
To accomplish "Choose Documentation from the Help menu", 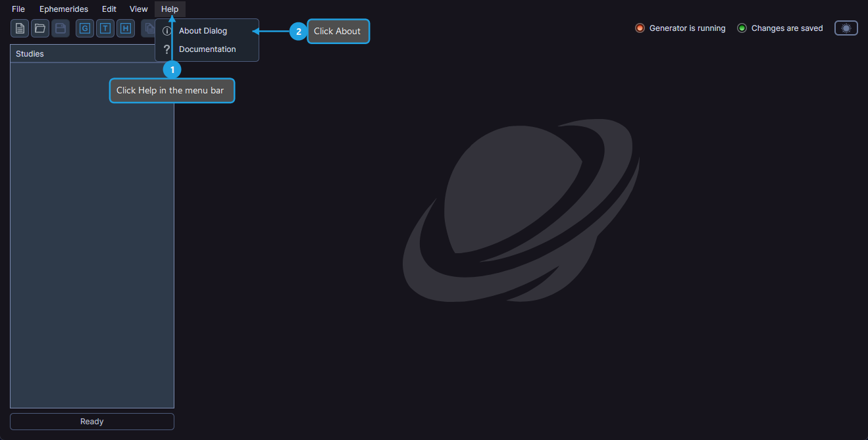I will coord(207,49).
